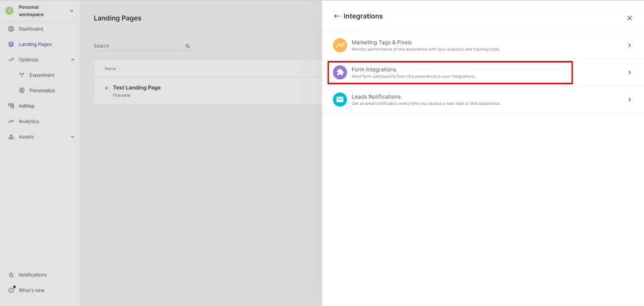Open the AdMap sidebar item
644x306 pixels.
[x=27, y=106]
